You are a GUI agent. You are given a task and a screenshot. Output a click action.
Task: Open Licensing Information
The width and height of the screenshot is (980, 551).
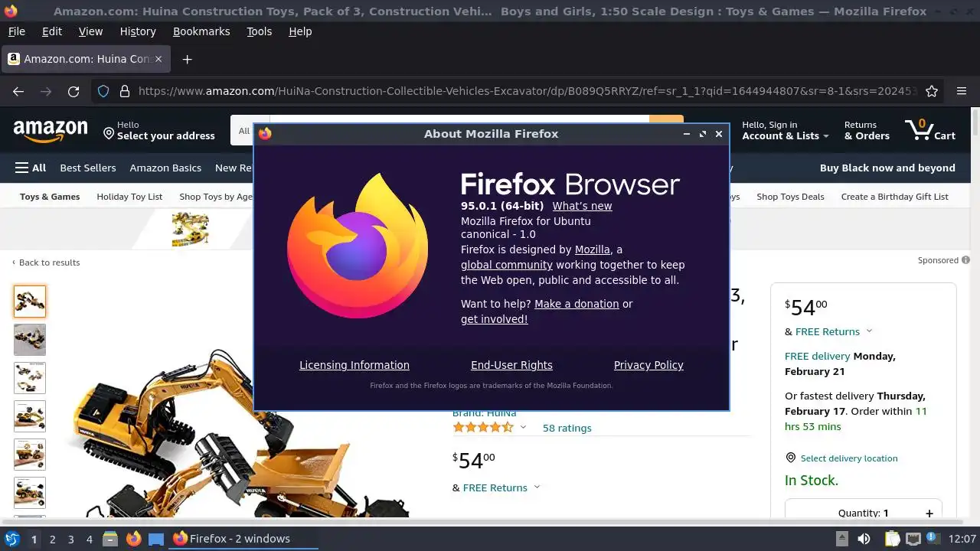point(354,365)
